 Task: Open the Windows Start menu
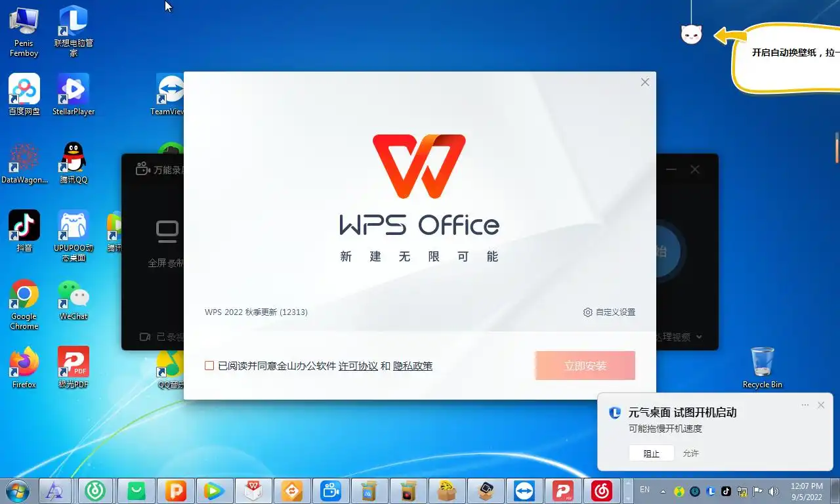[17, 490]
